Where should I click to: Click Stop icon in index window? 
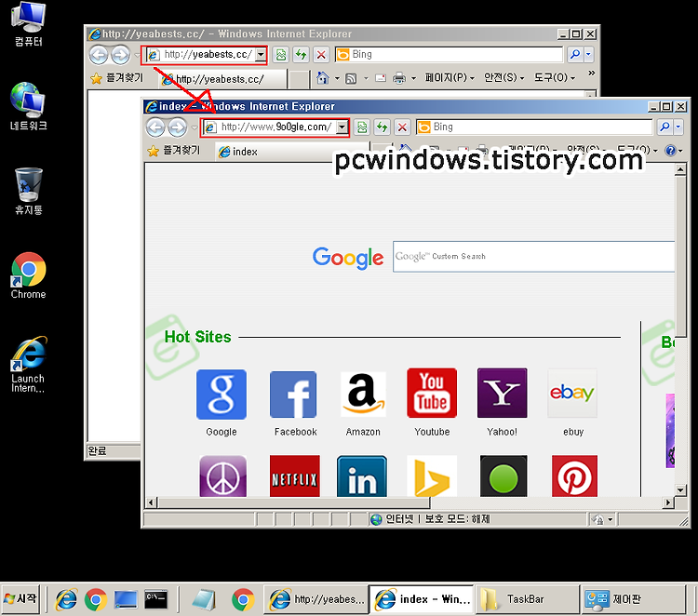click(x=402, y=127)
